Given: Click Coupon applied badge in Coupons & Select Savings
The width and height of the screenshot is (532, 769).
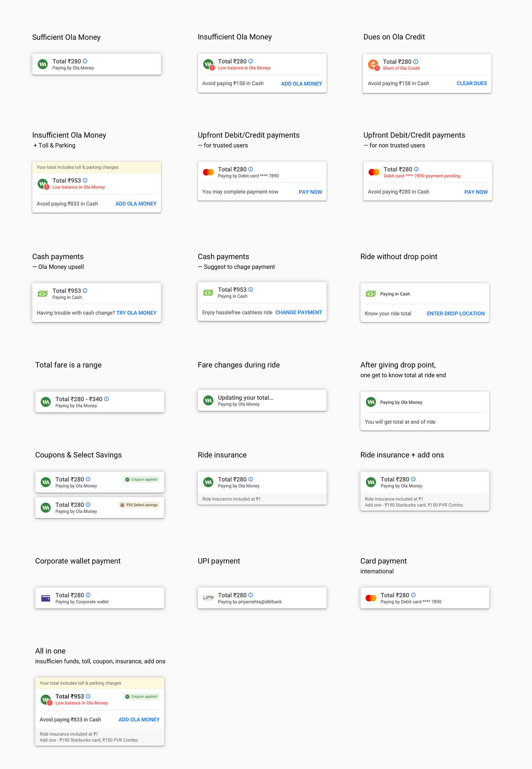Looking at the screenshot, I should coord(141,480).
